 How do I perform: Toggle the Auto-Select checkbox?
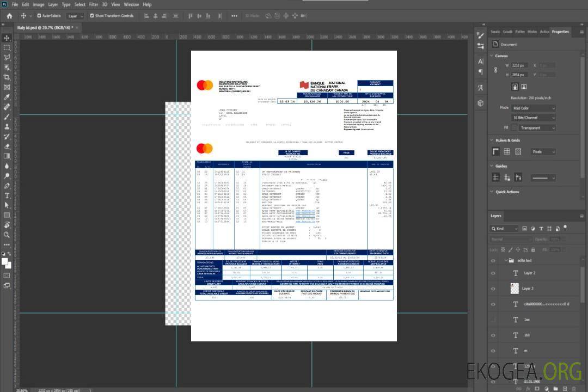coord(39,16)
